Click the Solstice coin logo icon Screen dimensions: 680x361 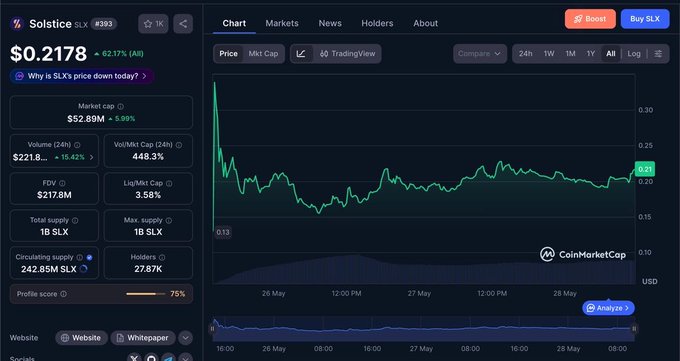click(x=17, y=23)
